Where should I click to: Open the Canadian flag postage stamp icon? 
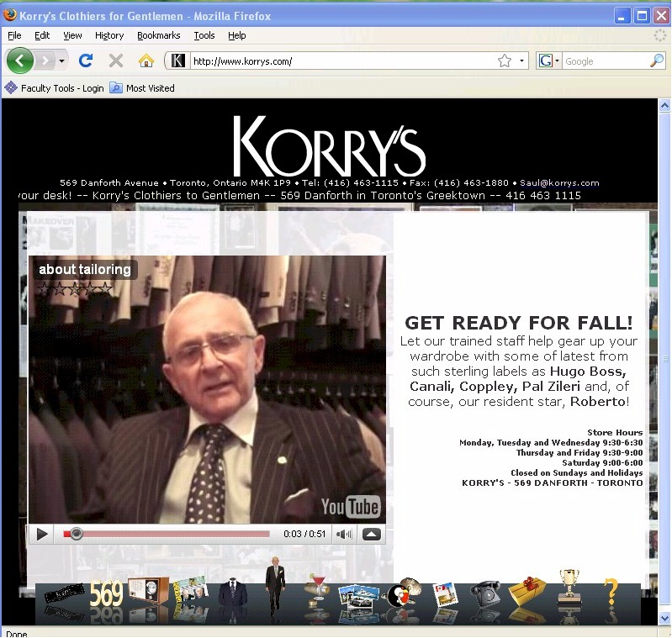click(445, 595)
